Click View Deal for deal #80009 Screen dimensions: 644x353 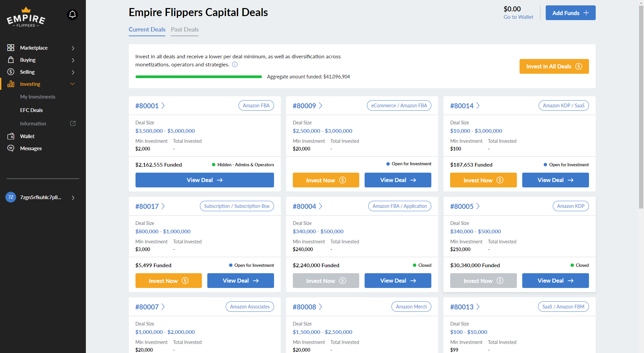[398, 180]
